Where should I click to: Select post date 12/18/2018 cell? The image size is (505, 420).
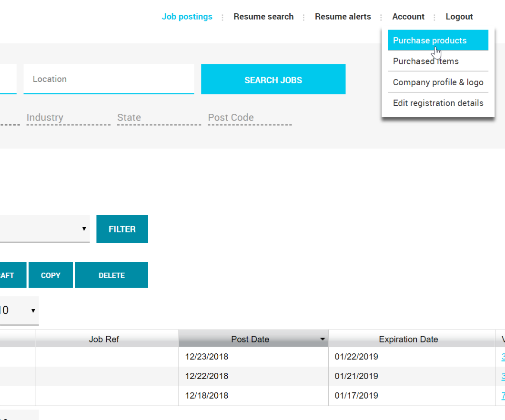click(x=253, y=396)
